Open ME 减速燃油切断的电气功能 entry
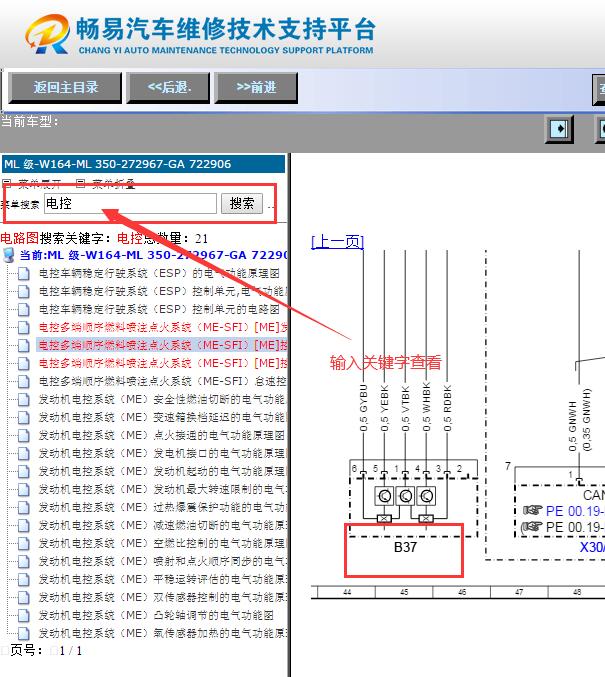This screenshot has width=605, height=677. coord(163,525)
